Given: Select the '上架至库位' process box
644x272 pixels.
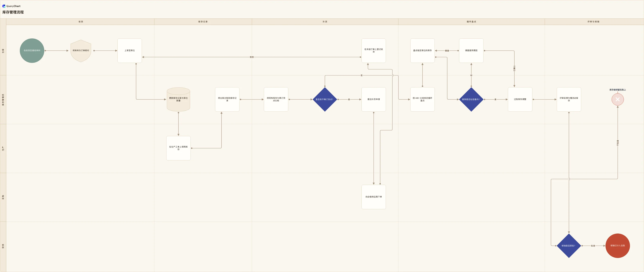Looking at the screenshot, I should (130, 50).
